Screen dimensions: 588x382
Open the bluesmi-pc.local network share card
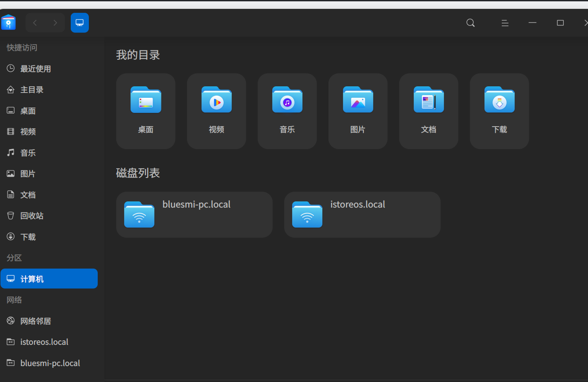[194, 214]
